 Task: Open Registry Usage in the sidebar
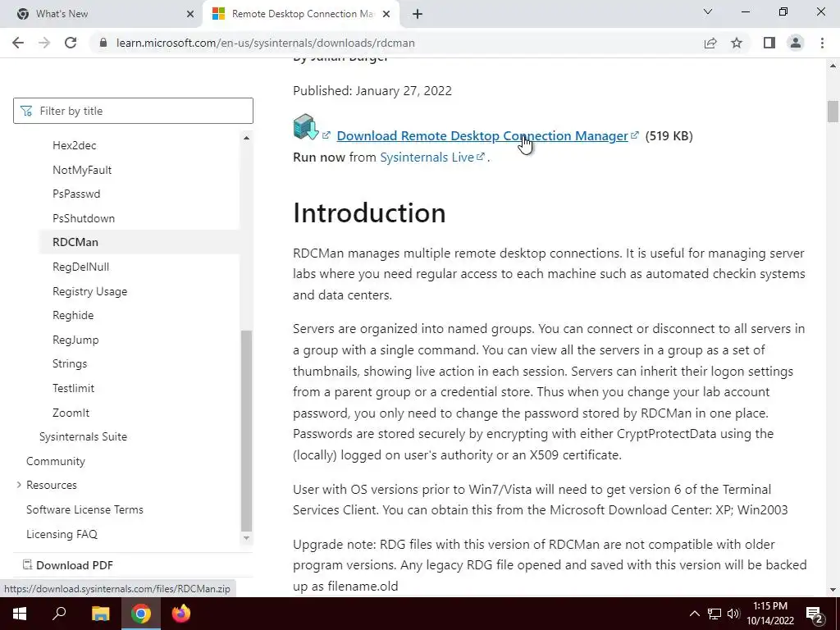click(90, 291)
